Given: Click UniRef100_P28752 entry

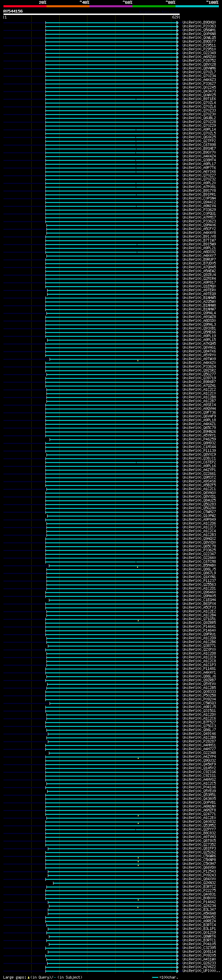Looking at the screenshot, I should coord(199,60).
